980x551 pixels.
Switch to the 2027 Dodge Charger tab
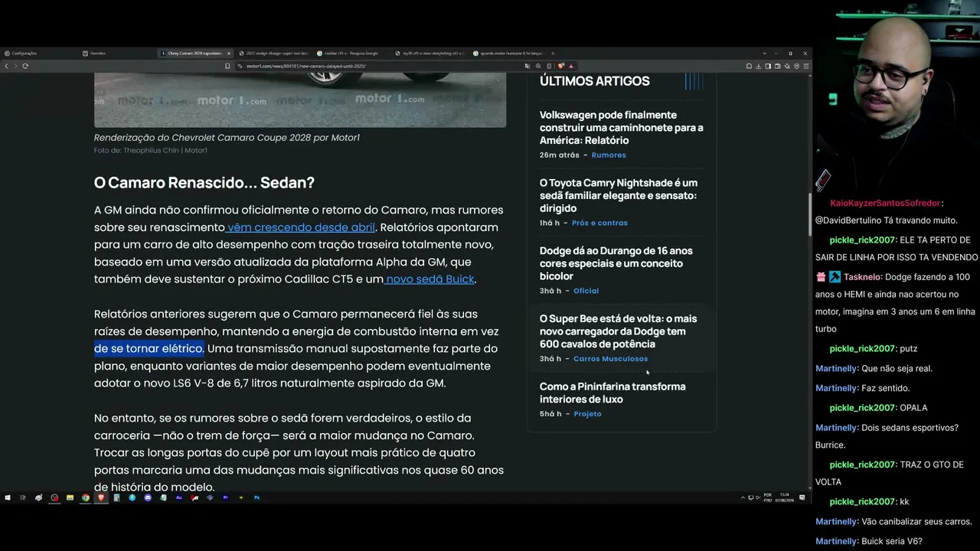[x=273, y=54]
